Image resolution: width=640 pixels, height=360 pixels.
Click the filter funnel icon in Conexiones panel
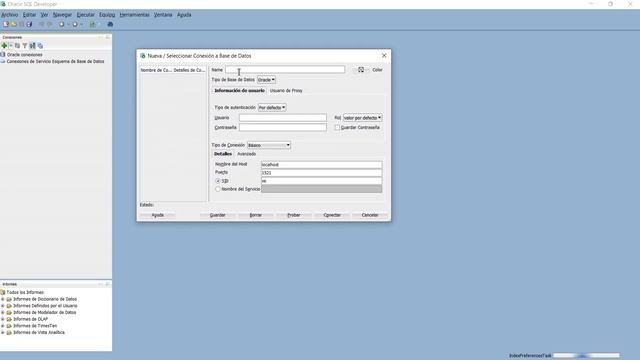tap(25, 46)
